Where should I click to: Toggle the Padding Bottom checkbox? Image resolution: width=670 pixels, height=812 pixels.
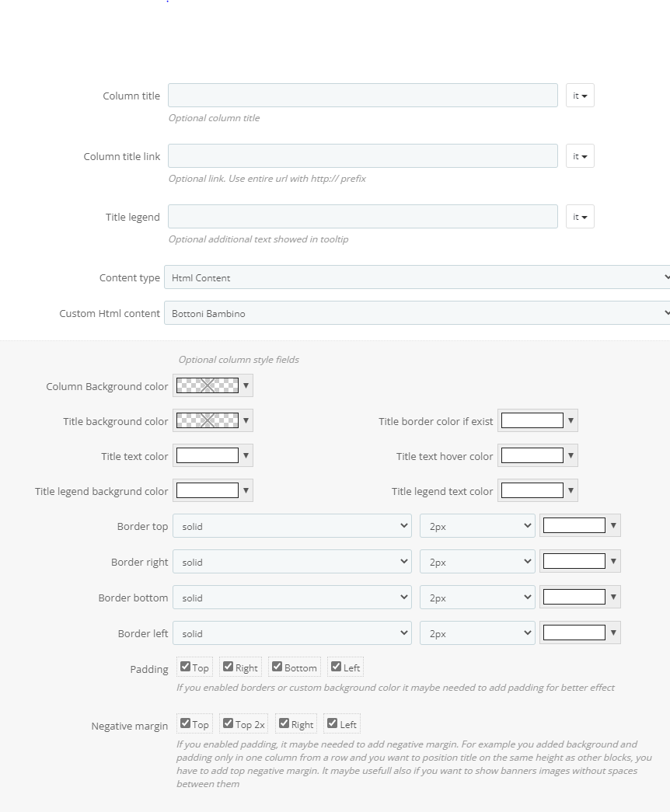(x=277, y=667)
